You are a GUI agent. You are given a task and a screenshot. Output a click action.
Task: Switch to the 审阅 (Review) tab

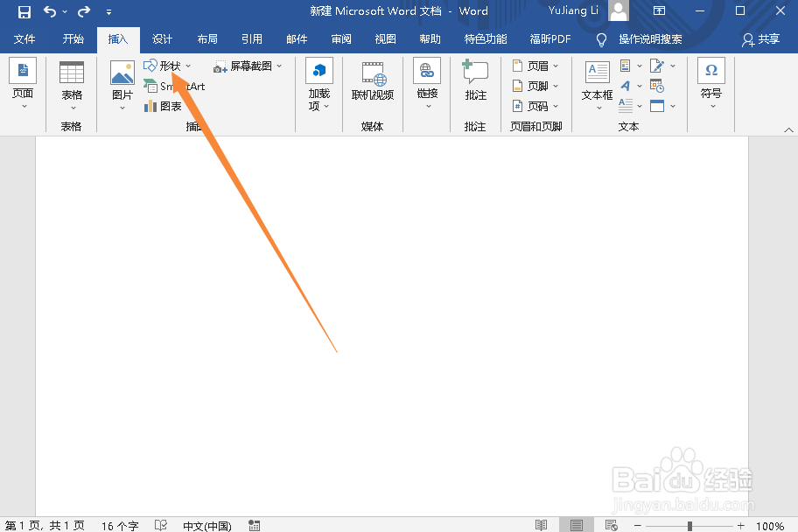[x=341, y=39]
